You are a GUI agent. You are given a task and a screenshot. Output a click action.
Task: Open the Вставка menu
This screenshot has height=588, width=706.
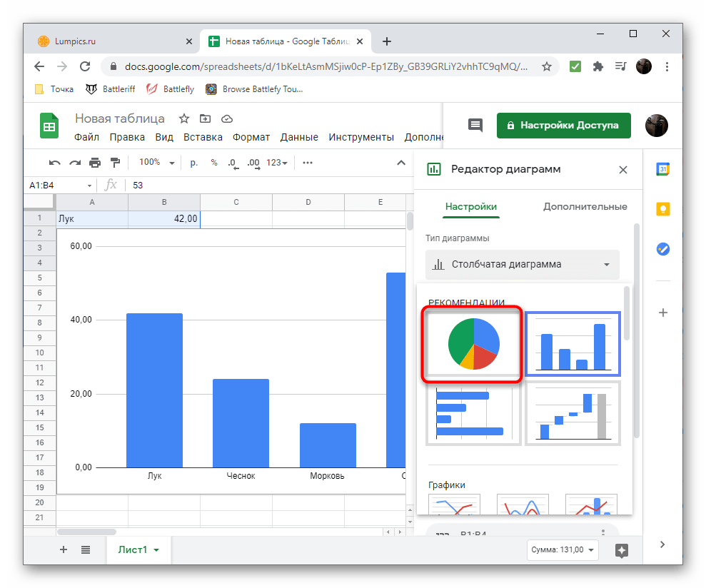click(203, 137)
